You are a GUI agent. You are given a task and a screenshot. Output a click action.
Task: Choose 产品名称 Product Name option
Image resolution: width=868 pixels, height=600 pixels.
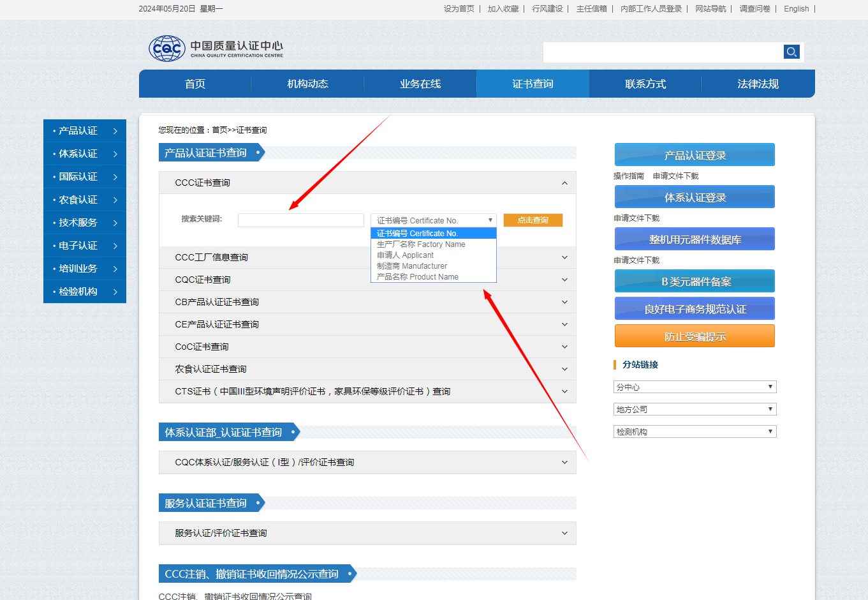point(418,277)
